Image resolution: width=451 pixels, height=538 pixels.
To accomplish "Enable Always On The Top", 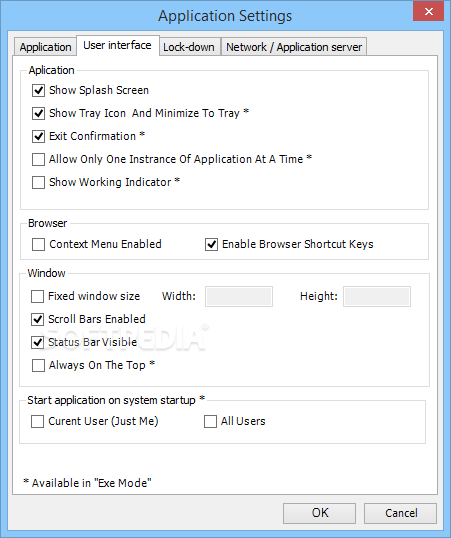I will pos(38,365).
